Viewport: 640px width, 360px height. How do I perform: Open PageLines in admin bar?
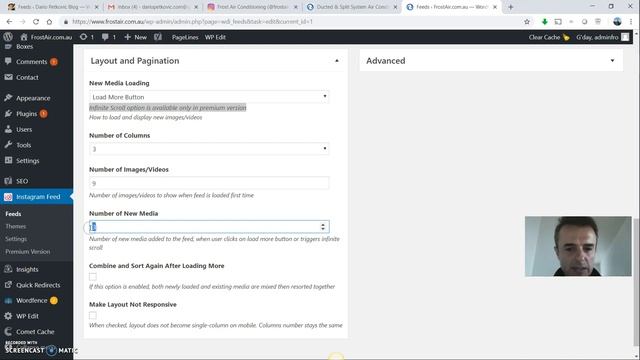(x=185, y=37)
